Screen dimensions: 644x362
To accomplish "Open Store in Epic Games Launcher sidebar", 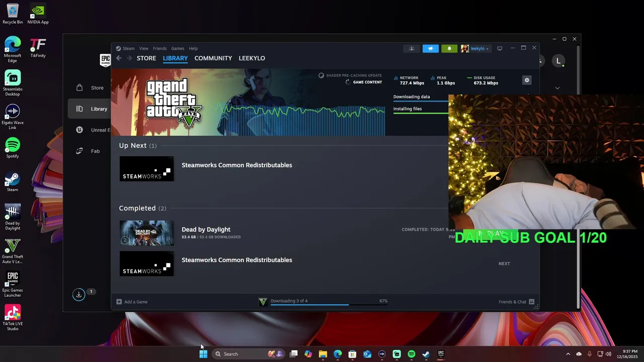I will click(x=90, y=87).
